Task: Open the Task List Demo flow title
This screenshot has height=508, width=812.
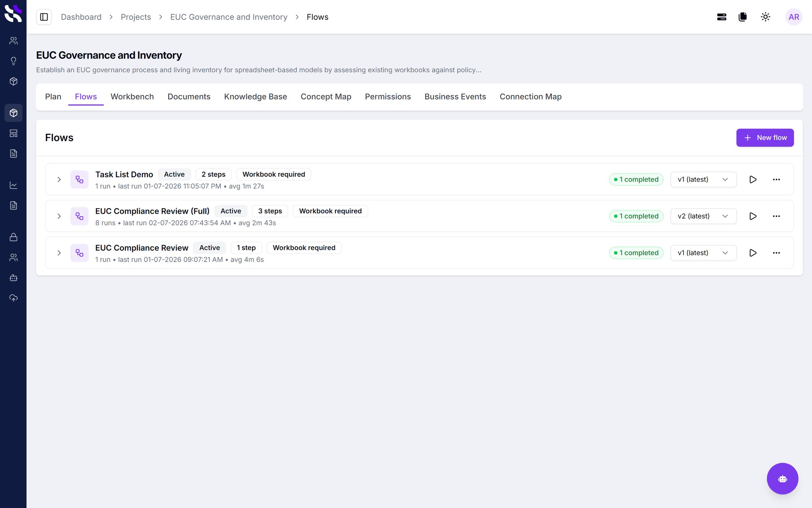Action: pos(124,174)
